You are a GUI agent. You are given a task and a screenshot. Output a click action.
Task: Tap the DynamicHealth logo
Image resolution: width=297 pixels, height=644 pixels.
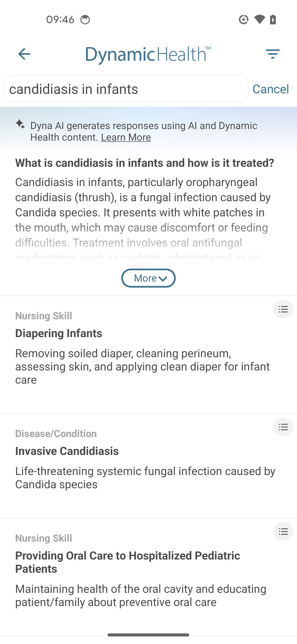pyautogui.click(x=148, y=54)
